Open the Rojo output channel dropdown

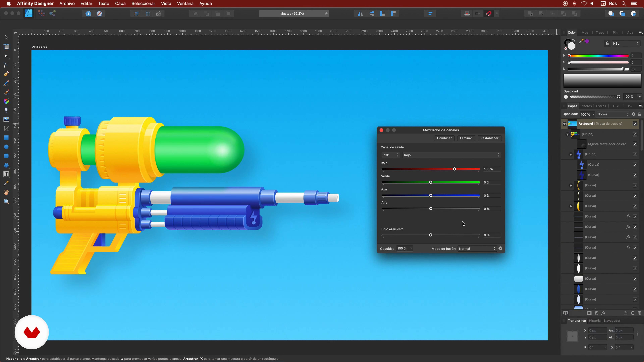pyautogui.click(x=451, y=155)
